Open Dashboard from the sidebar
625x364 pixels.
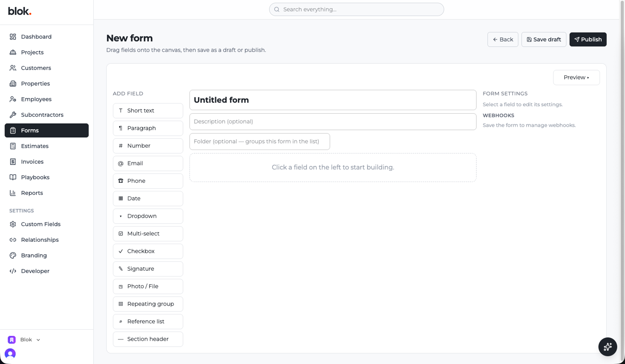coord(46,37)
